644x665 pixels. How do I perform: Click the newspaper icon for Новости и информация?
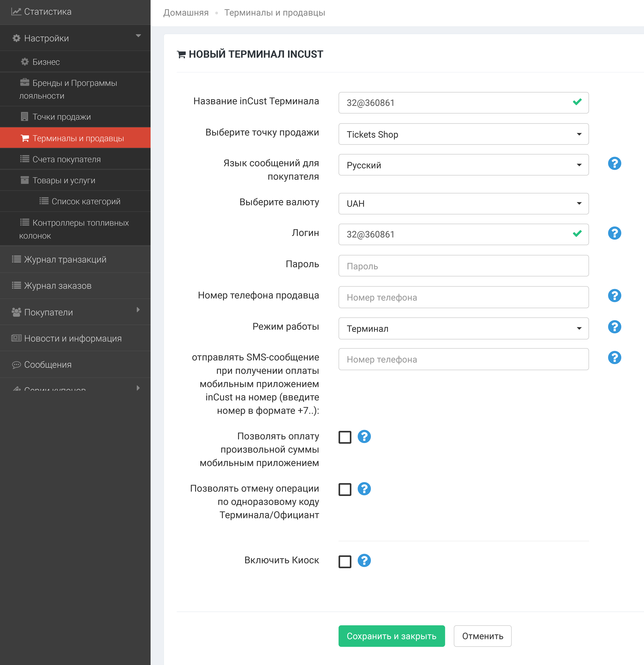click(x=16, y=338)
